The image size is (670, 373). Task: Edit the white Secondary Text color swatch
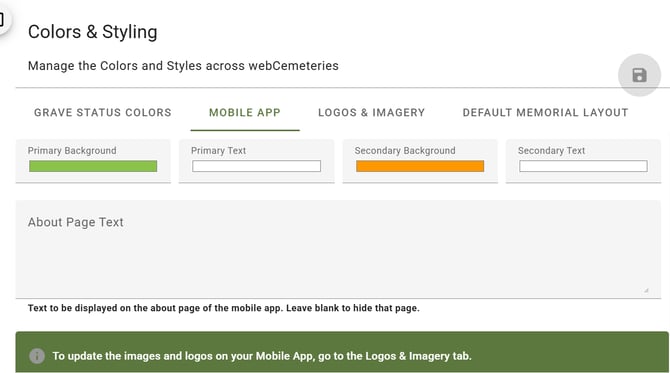click(x=583, y=166)
